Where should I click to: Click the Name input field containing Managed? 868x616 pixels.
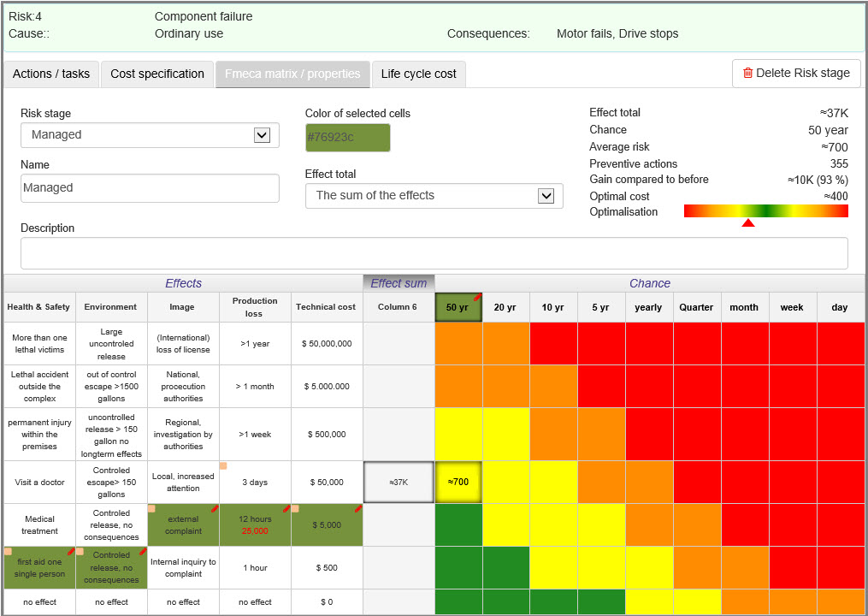pyautogui.click(x=150, y=187)
